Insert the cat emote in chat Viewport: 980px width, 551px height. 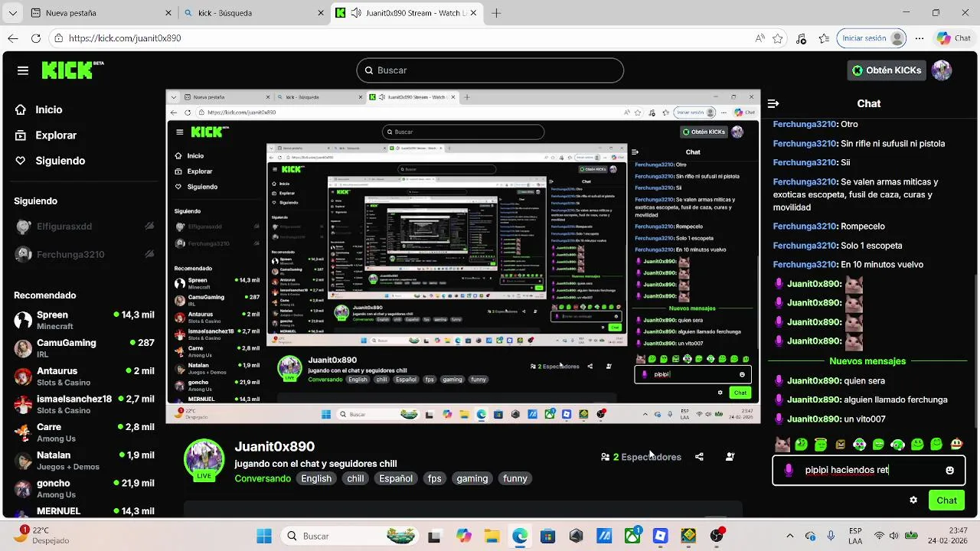point(782,445)
